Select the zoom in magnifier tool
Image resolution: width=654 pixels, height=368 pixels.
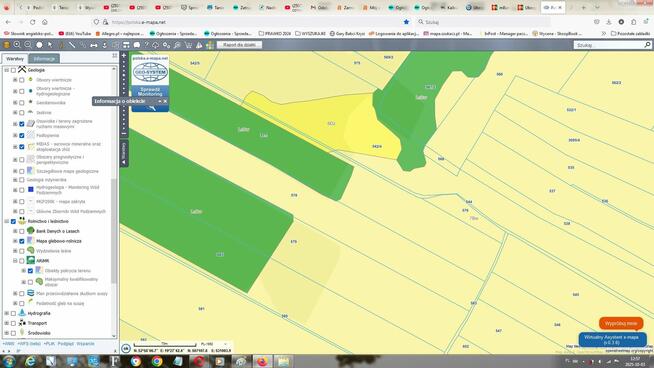coord(17,45)
